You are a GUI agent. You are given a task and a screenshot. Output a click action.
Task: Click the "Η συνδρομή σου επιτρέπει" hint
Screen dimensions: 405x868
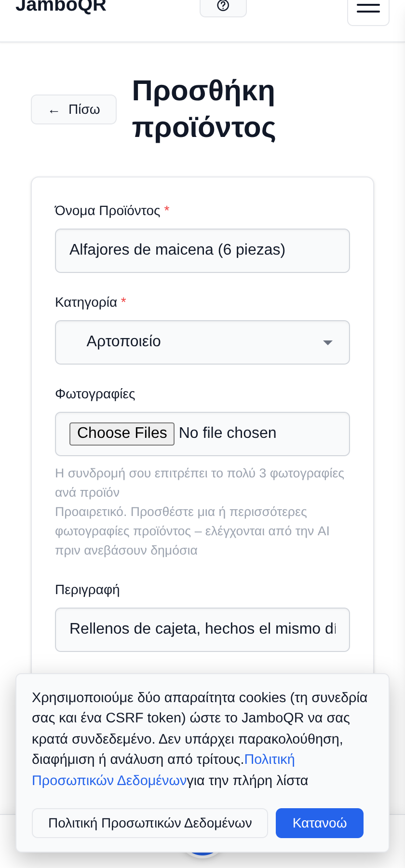(200, 483)
